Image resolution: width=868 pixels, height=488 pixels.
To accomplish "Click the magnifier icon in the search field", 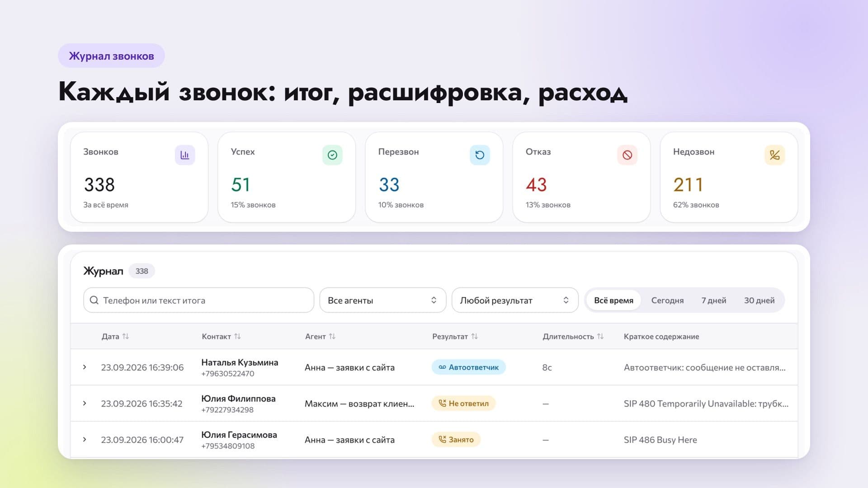I will pos(94,300).
